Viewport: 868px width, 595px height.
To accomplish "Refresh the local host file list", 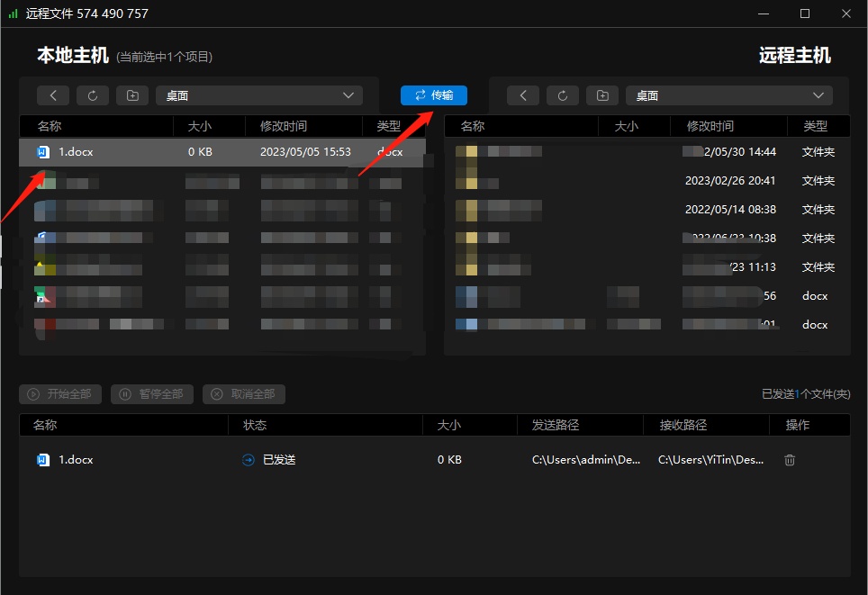I will [93, 95].
